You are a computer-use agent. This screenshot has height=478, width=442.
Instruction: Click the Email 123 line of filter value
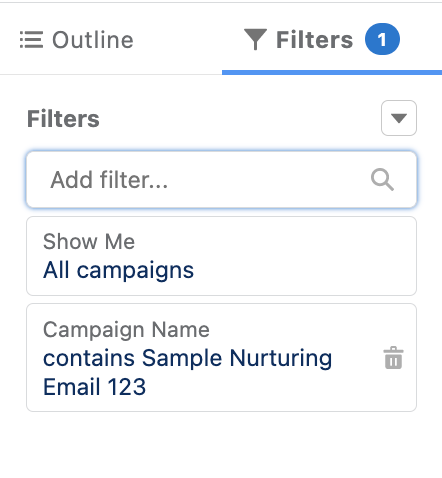coord(95,387)
